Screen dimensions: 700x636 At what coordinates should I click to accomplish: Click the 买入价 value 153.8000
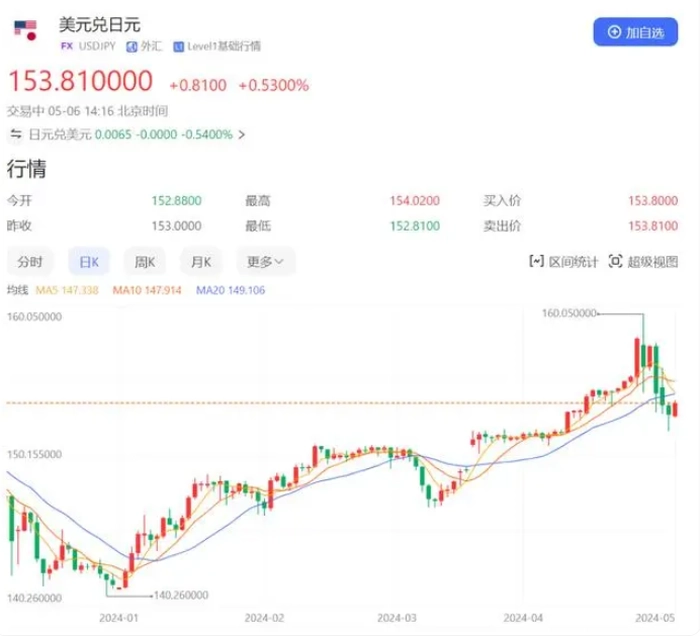653,201
